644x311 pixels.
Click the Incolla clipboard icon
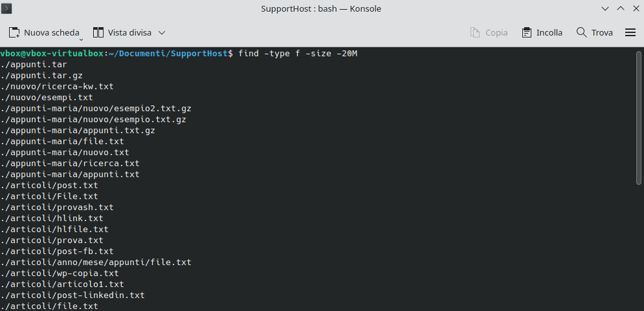tap(526, 32)
